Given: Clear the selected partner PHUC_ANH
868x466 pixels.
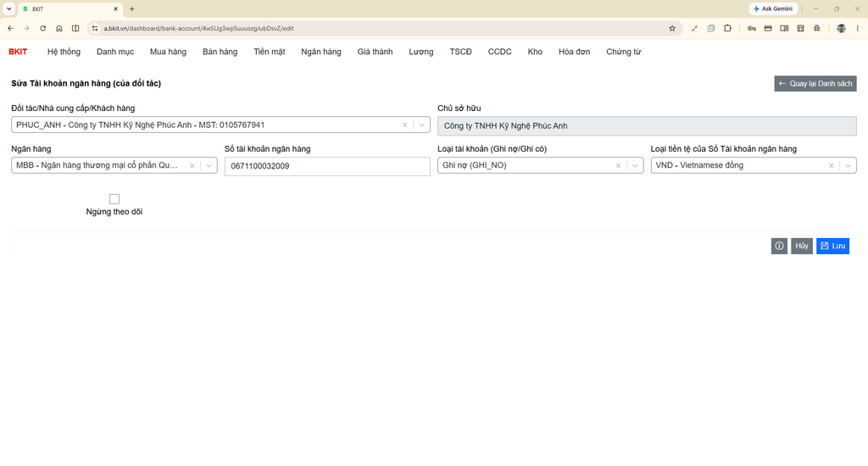Looking at the screenshot, I should click(x=404, y=125).
